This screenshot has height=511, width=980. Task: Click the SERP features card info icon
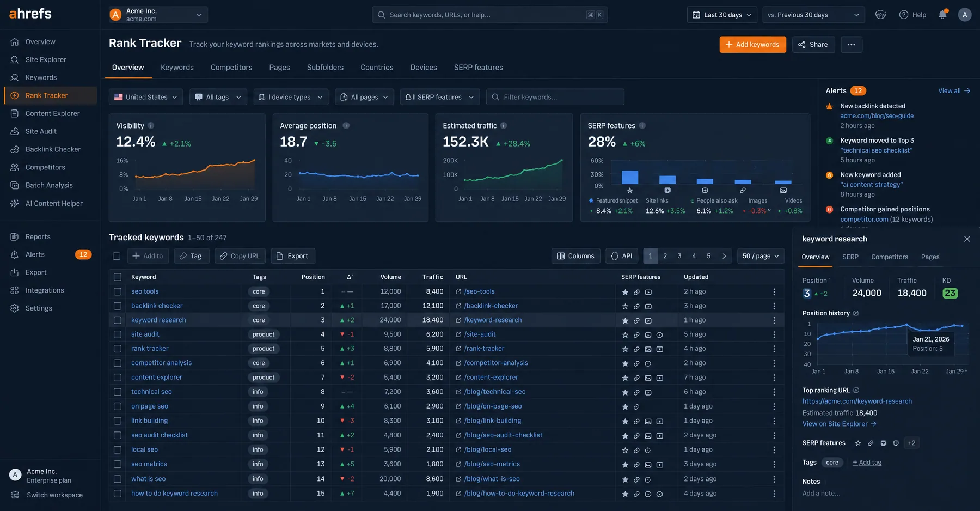pyautogui.click(x=642, y=125)
